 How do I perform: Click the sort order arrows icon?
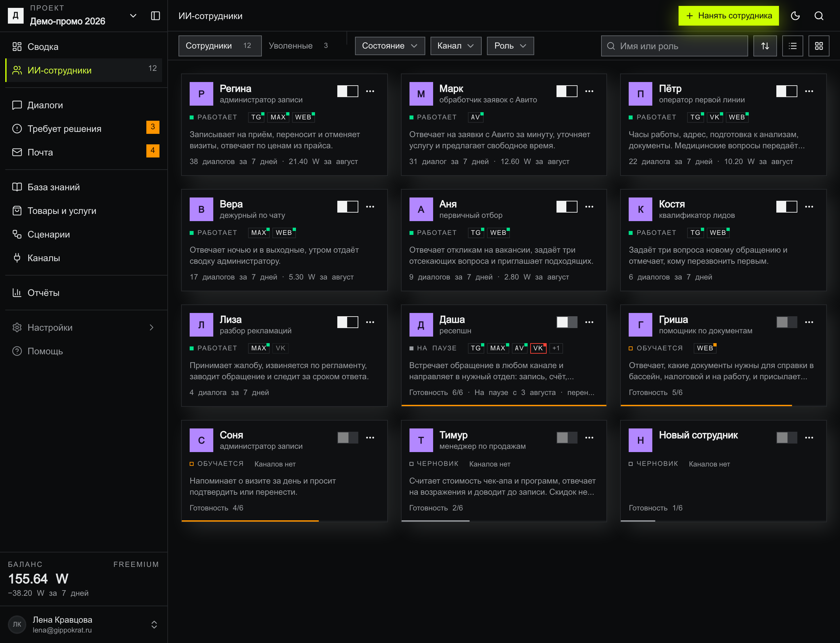765,46
